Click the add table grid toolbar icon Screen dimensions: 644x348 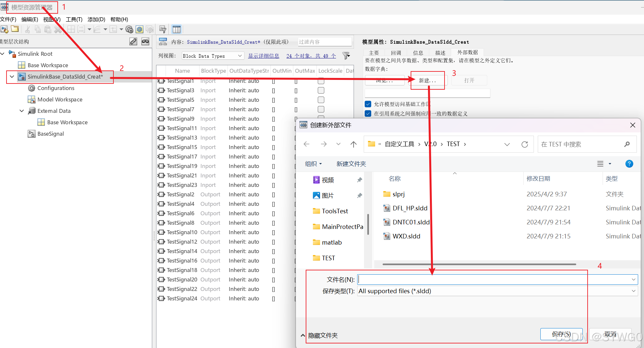tap(71, 29)
